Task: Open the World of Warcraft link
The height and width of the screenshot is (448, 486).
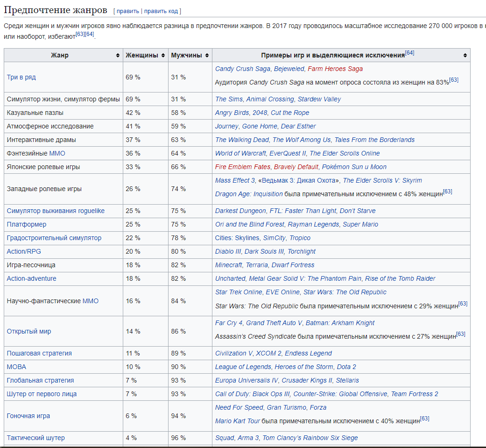Action: [240, 154]
